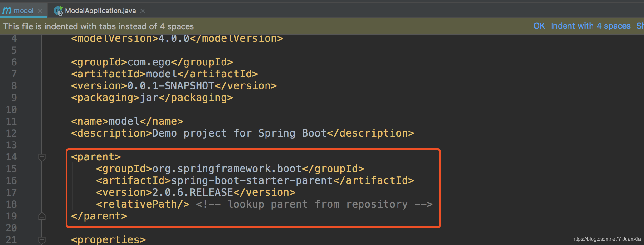Click the description Demo project line

(x=242, y=133)
